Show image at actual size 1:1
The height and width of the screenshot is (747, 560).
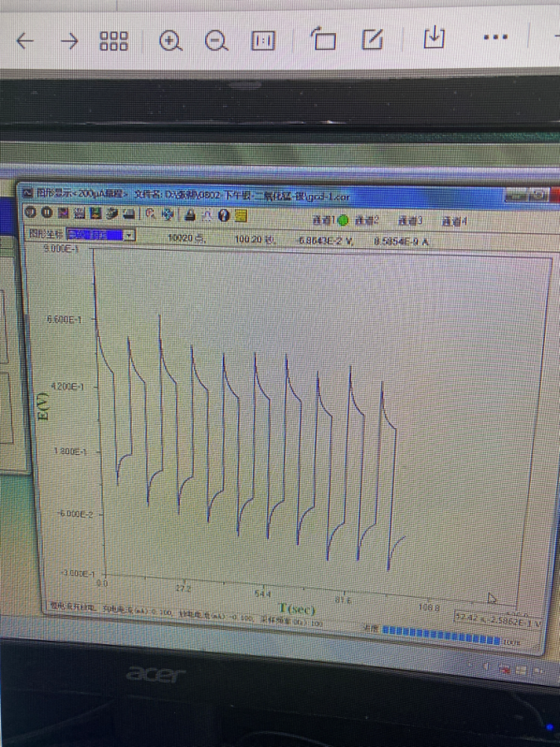(x=263, y=41)
